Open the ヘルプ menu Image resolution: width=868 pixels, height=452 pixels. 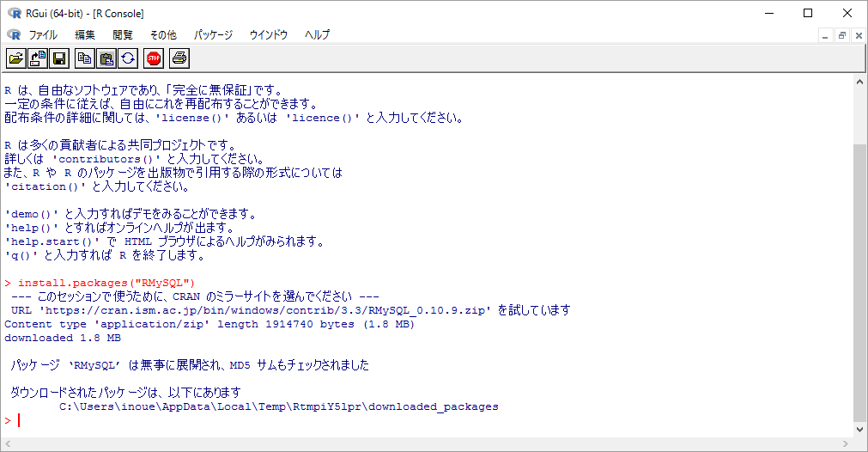(x=317, y=35)
